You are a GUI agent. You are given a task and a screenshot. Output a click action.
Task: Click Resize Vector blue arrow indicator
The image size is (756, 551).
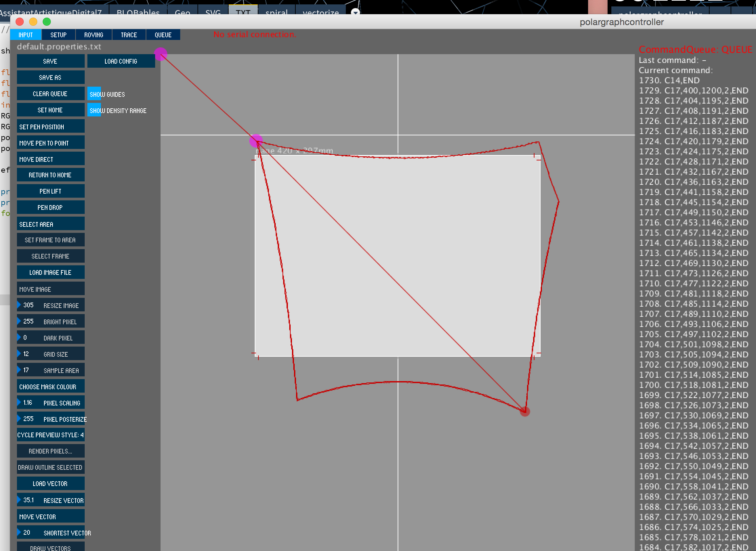pos(19,500)
